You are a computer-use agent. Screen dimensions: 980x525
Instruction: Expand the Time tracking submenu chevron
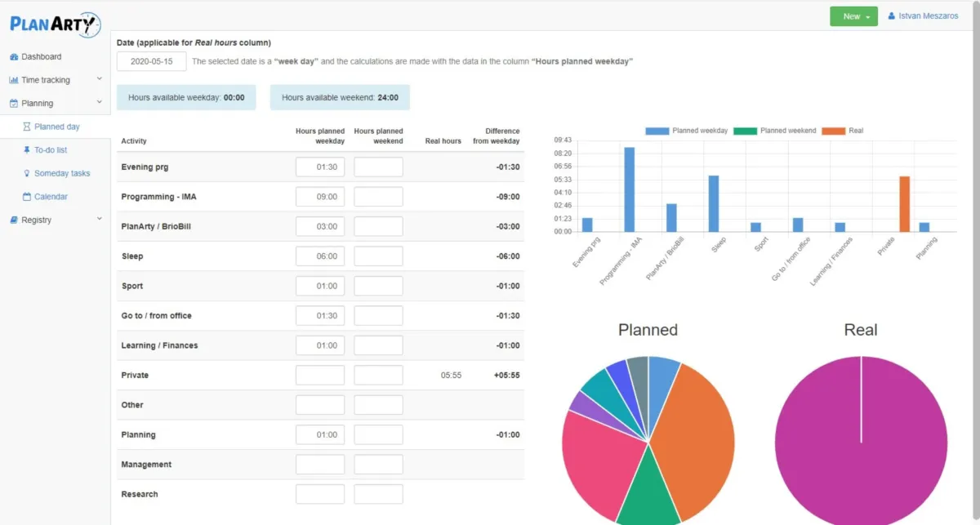click(99, 80)
